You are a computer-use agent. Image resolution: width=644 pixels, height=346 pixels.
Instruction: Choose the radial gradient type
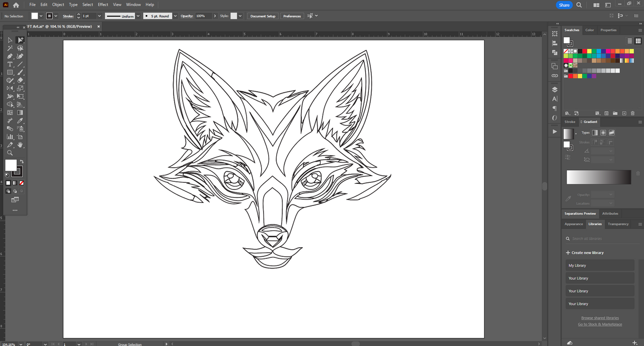(603, 132)
